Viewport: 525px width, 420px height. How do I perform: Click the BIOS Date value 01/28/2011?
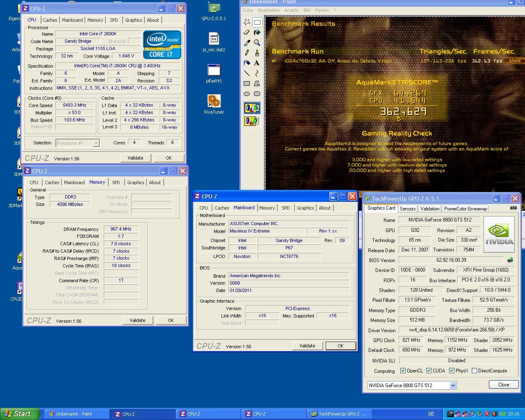tap(289, 290)
